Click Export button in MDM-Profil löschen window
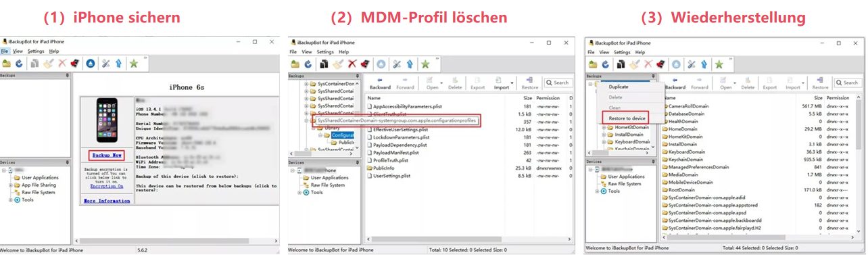 [477, 83]
